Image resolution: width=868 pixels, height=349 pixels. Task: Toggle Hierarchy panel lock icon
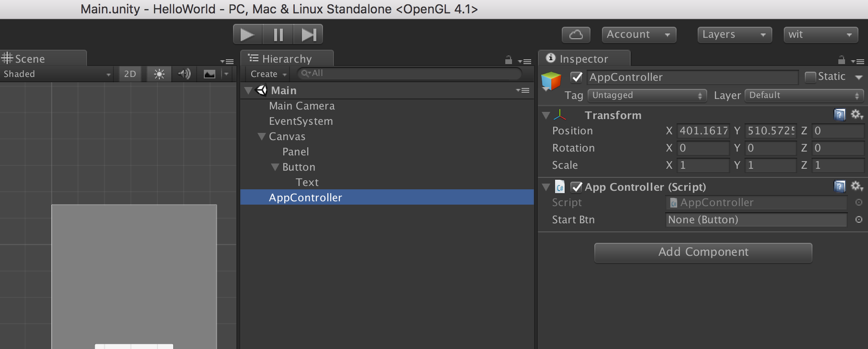click(509, 60)
